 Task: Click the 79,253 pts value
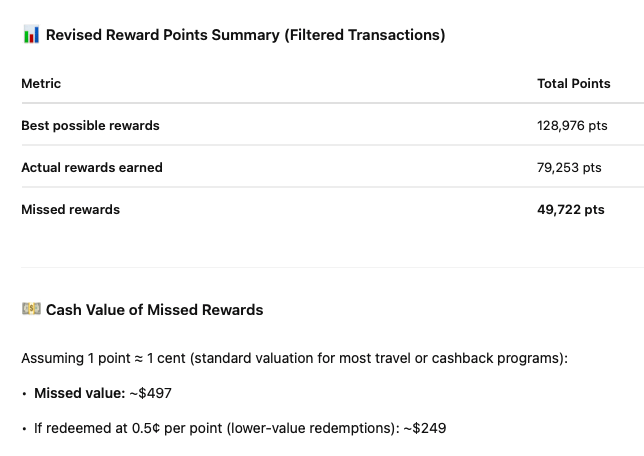(x=569, y=168)
